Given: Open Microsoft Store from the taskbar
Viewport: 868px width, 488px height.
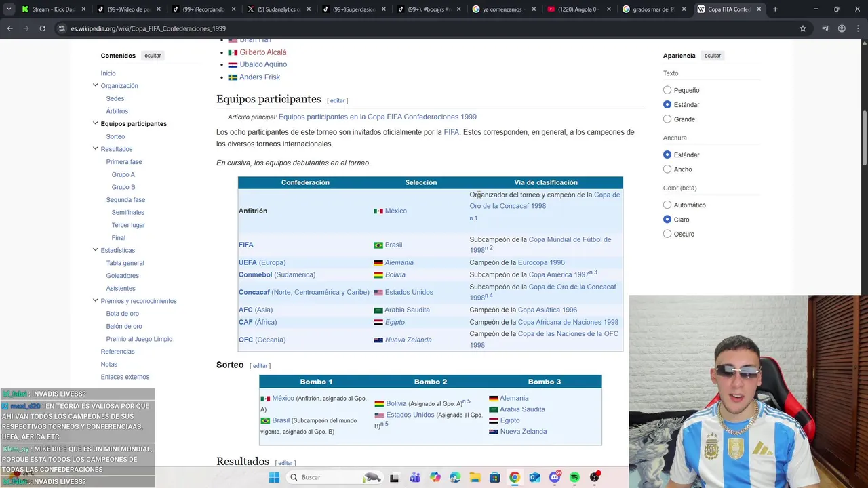Looking at the screenshot, I should click(x=494, y=477).
